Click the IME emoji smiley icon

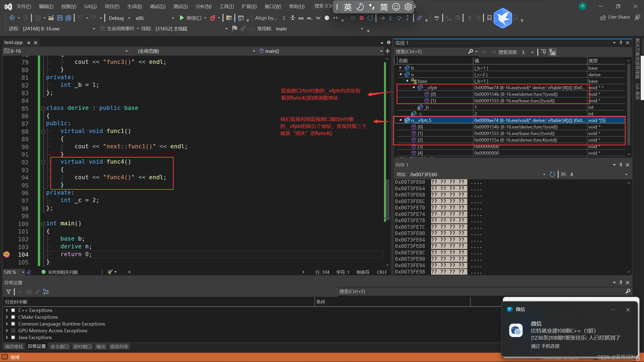click(x=396, y=7)
